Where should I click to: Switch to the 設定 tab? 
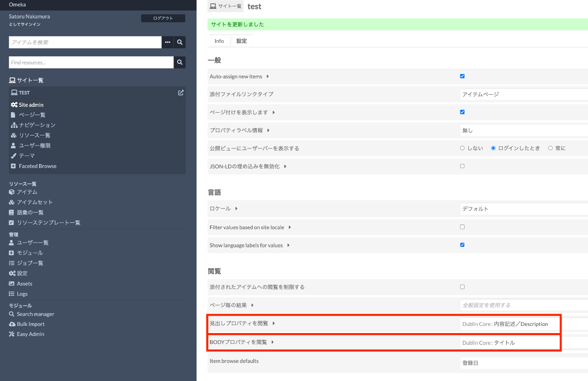pos(241,41)
